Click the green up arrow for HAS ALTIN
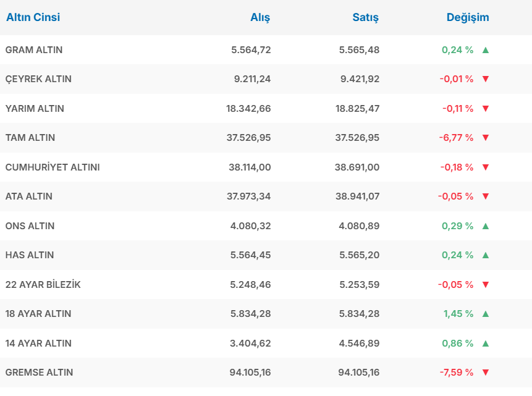This screenshot has width=532, height=396. pyautogui.click(x=485, y=255)
